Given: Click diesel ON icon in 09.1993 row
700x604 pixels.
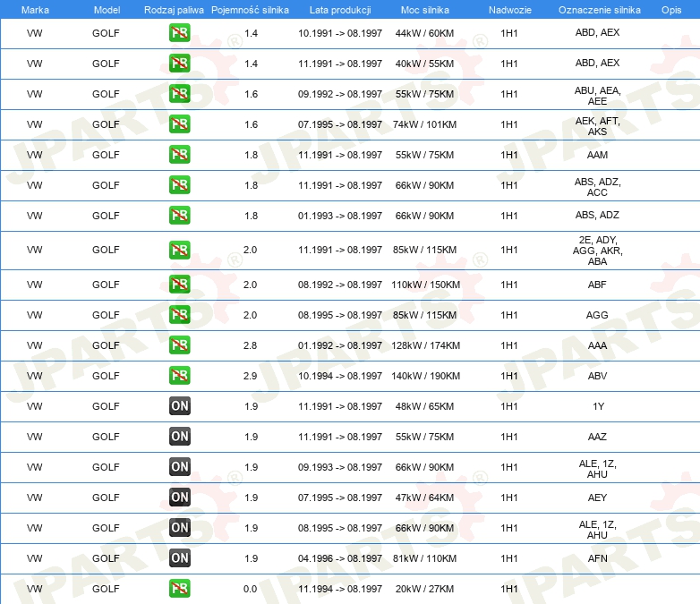Looking at the screenshot, I should (x=179, y=466).
